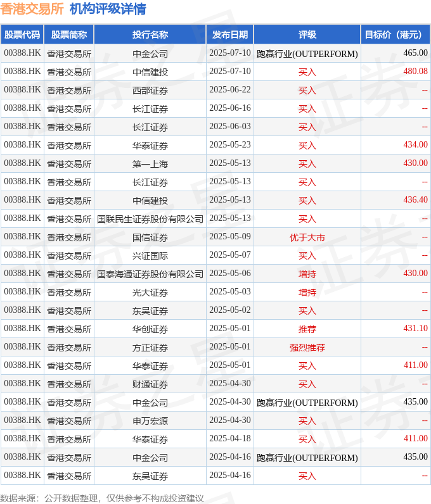The height and width of the screenshot is (504, 431).
Task: Click the 优于大市 rating
Action: [x=307, y=237]
